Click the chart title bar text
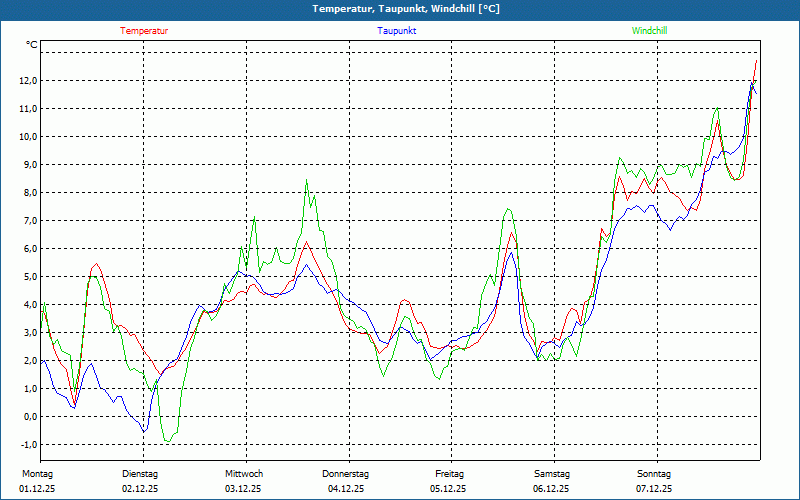Image resolution: width=800 pixels, height=500 pixels. (399, 9)
